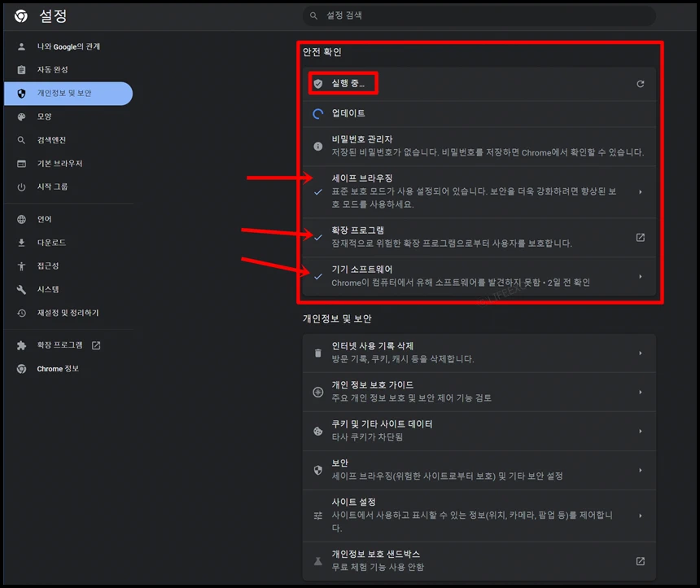Viewport: 700px width, 588px height.
Task: Open the 모양 settings section
Action: point(68,116)
